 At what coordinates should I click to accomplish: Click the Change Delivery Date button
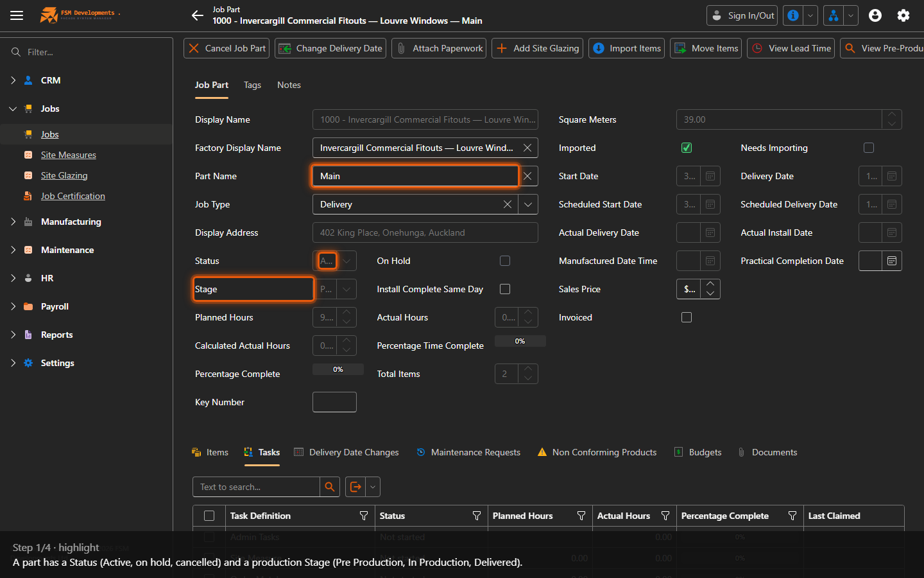[330, 48]
